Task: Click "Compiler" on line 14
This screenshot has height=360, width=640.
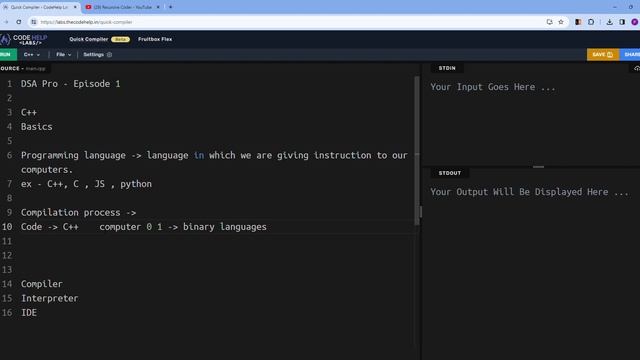Action: coord(42,284)
